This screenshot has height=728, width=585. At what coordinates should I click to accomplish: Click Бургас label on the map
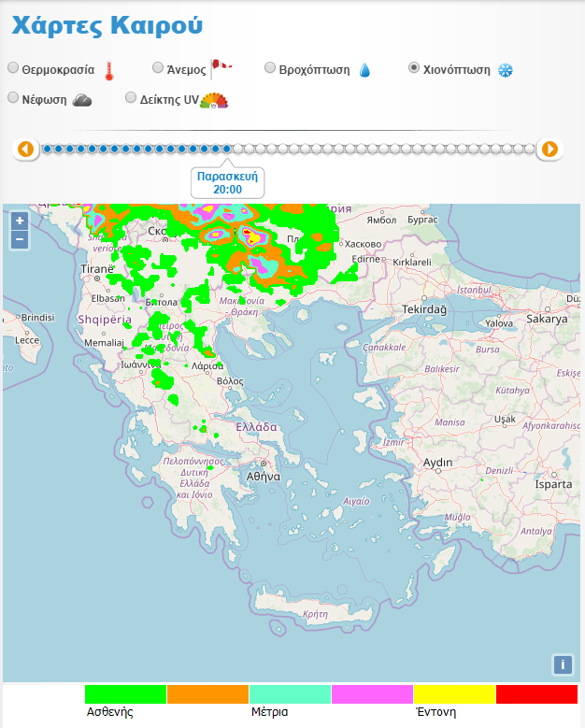pyautogui.click(x=422, y=220)
